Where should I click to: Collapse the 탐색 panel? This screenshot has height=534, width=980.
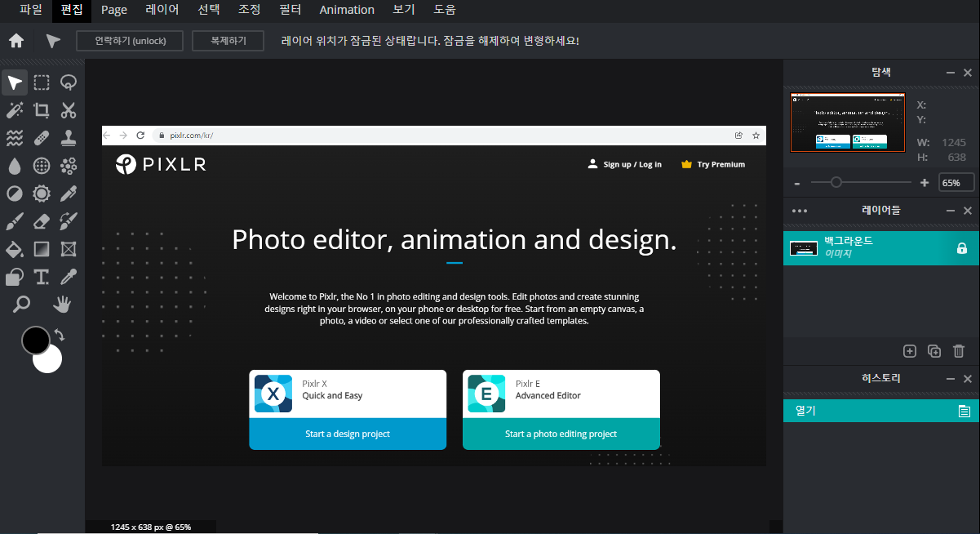coord(949,72)
